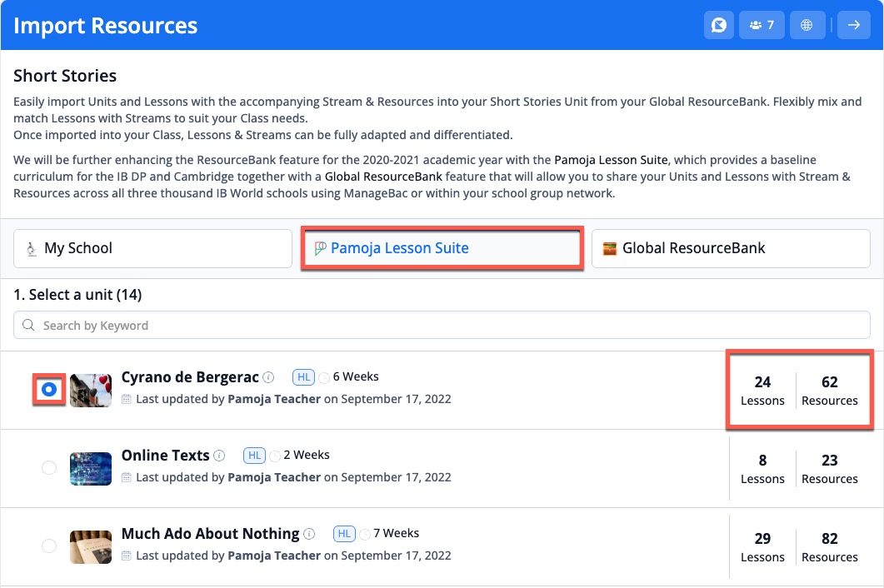
Task: Click calendar icon in Online Texts row
Action: coord(127,477)
